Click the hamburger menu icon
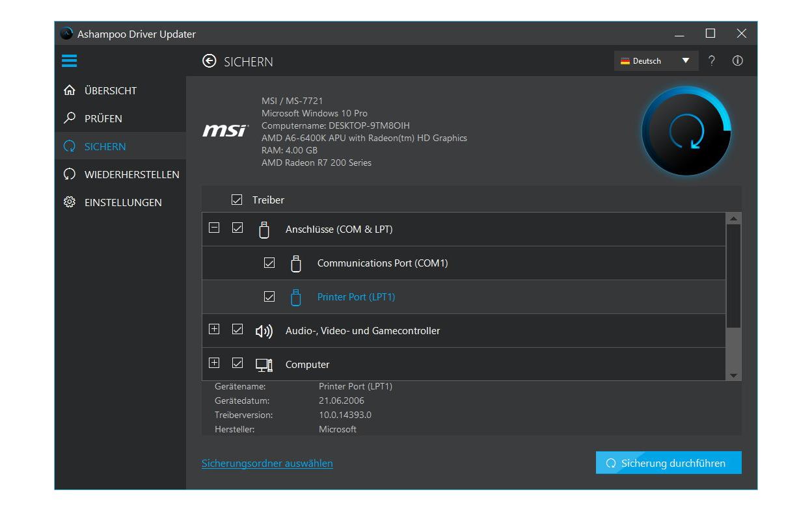Viewport: 812px width, 511px height. [x=69, y=61]
